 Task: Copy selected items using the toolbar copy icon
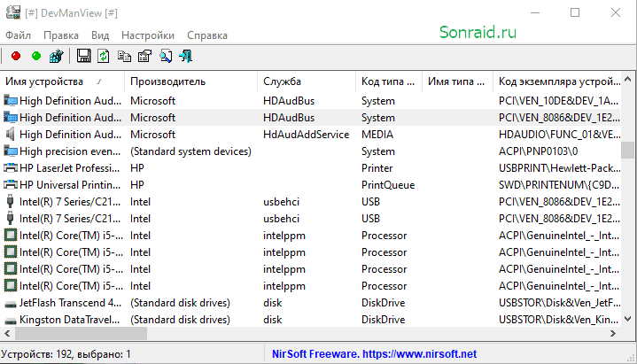point(124,56)
